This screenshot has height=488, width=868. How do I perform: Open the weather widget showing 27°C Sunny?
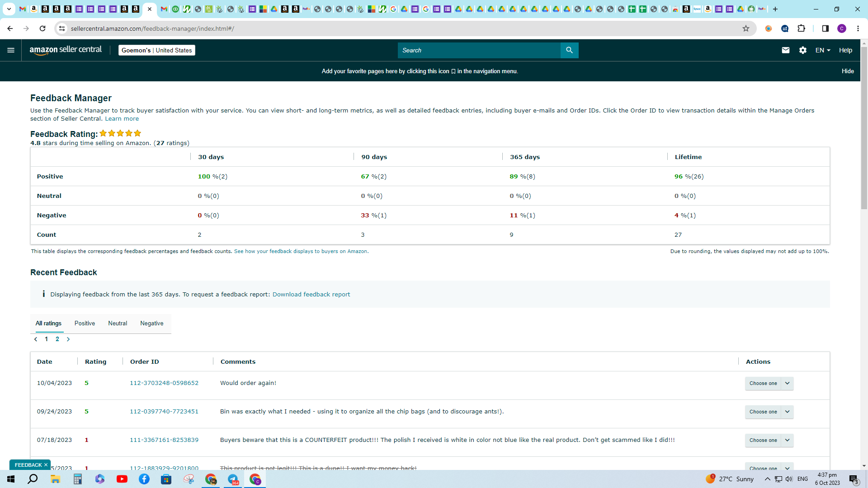730,479
